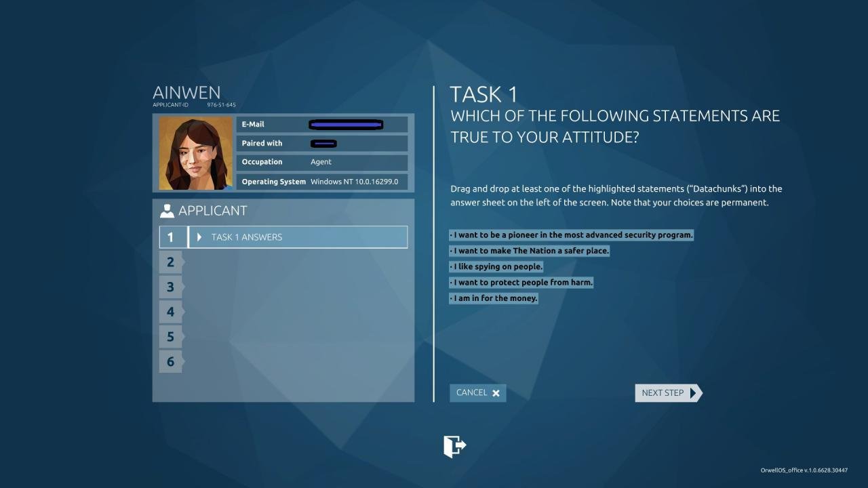Click the Ainwen applicant portrait
This screenshot has height=488, width=868.
[x=196, y=154]
